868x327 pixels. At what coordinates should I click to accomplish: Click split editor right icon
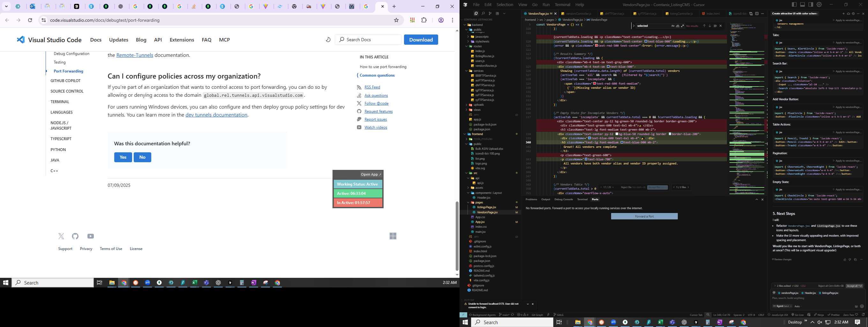click(757, 14)
